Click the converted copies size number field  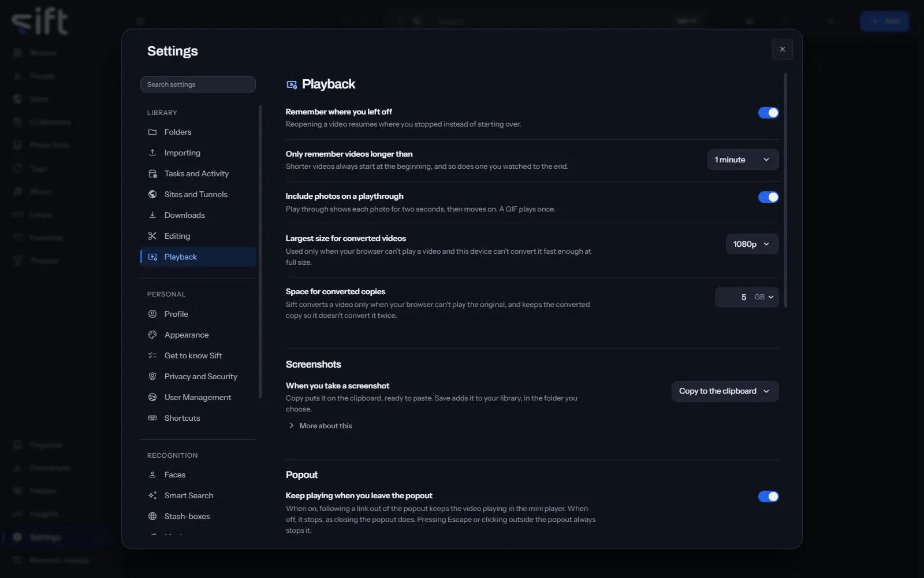(x=734, y=297)
